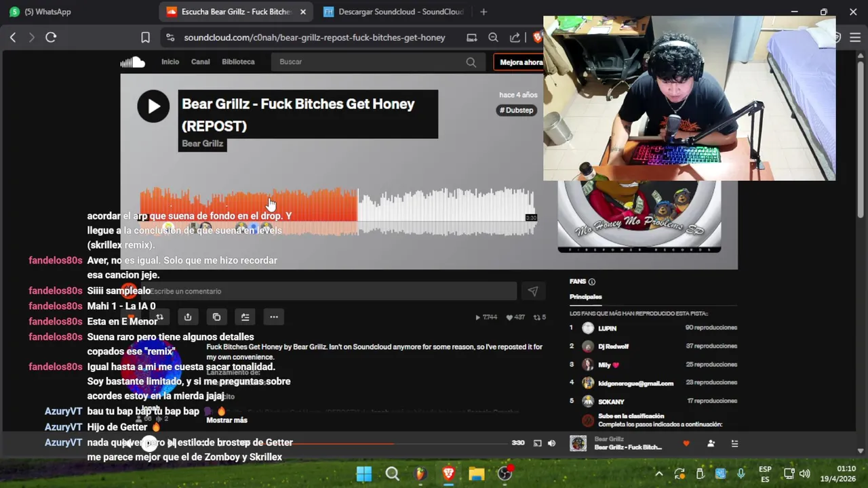
Task: Install app icon in the address bar
Action: 472,38
